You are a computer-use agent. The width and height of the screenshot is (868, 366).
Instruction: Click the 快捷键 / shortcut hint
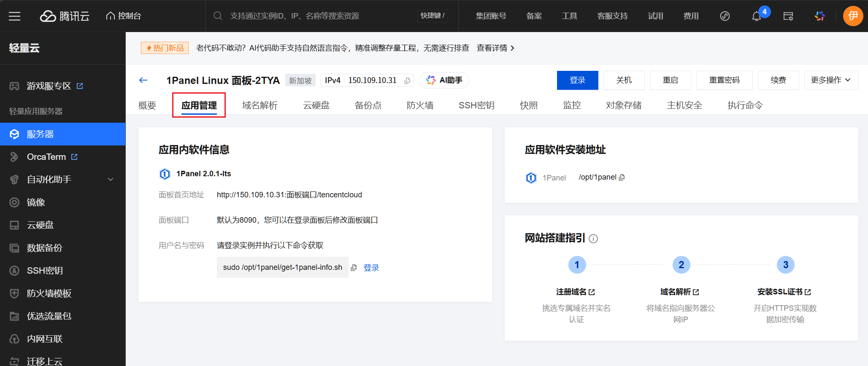point(433,16)
